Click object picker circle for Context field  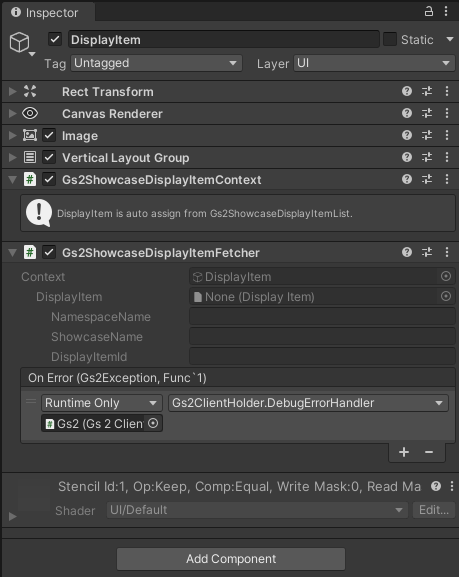446,276
